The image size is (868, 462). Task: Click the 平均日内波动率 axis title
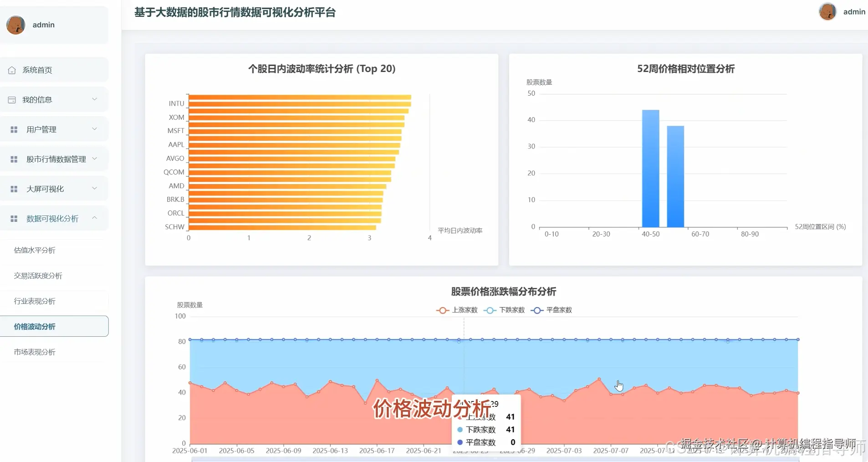point(460,231)
